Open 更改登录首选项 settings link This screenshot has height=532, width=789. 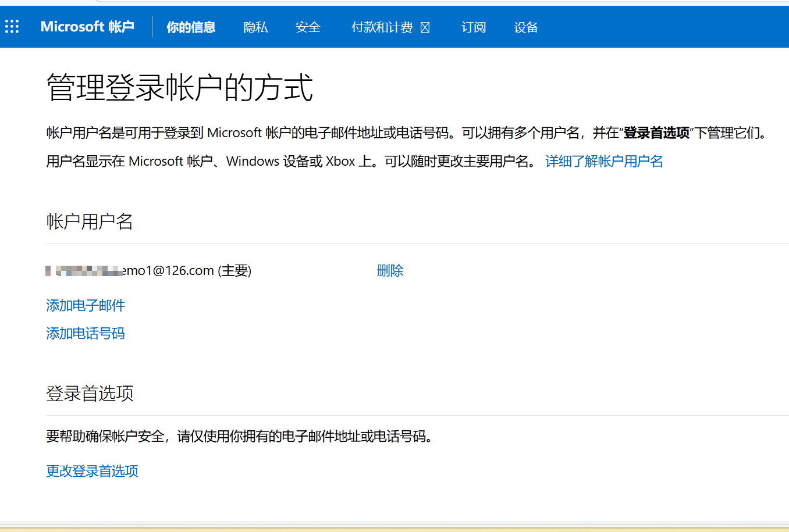[x=93, y=471]
